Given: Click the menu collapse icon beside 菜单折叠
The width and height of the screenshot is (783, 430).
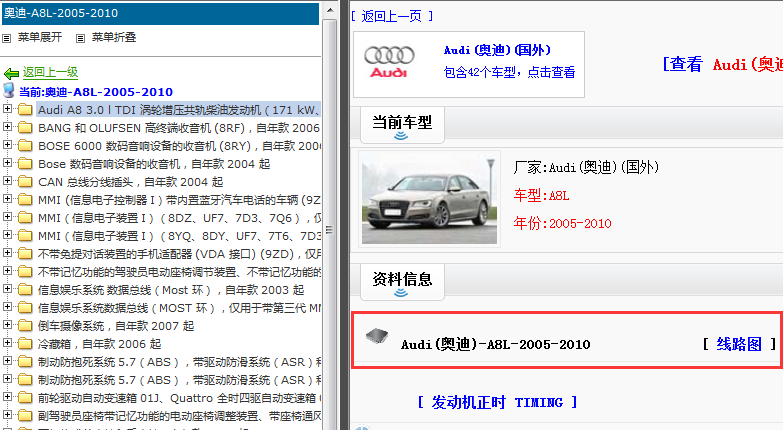Looking at the screenshot, I should point(80,38).
